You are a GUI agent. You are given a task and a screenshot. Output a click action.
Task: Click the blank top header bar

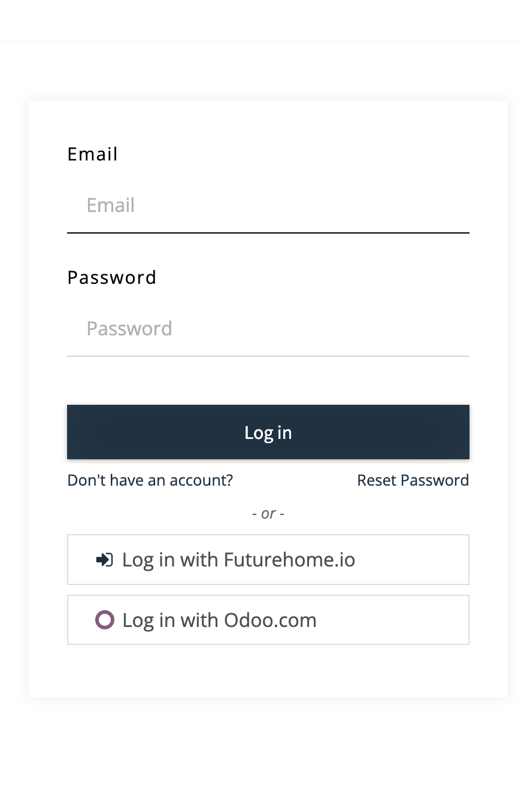point(260,20)
